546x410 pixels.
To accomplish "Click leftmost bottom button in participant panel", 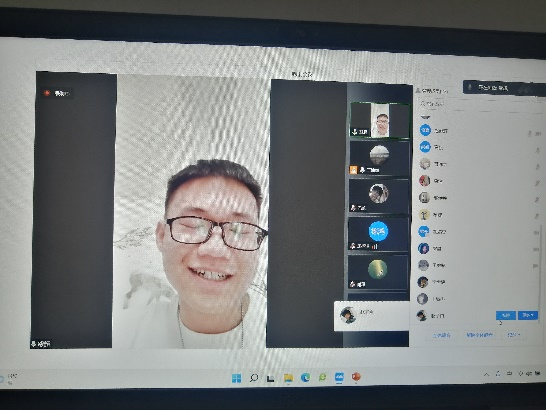I will click(x=442, y=335).
